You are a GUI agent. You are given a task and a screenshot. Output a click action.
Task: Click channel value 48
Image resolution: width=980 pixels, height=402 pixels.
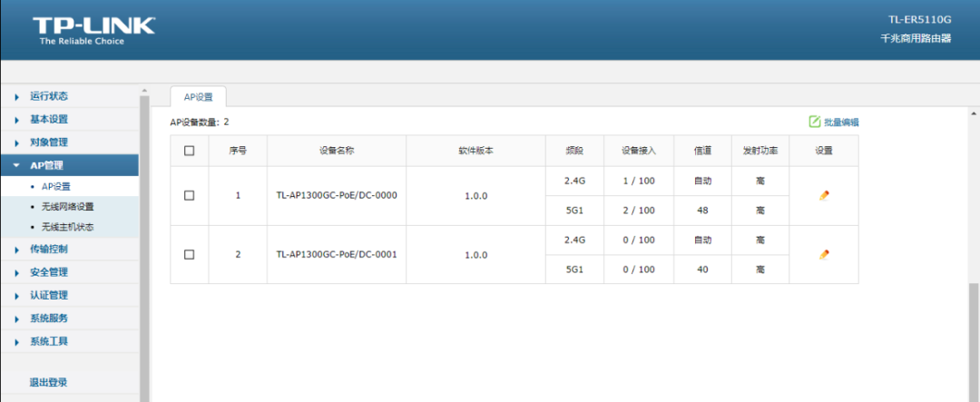point(702,211)
